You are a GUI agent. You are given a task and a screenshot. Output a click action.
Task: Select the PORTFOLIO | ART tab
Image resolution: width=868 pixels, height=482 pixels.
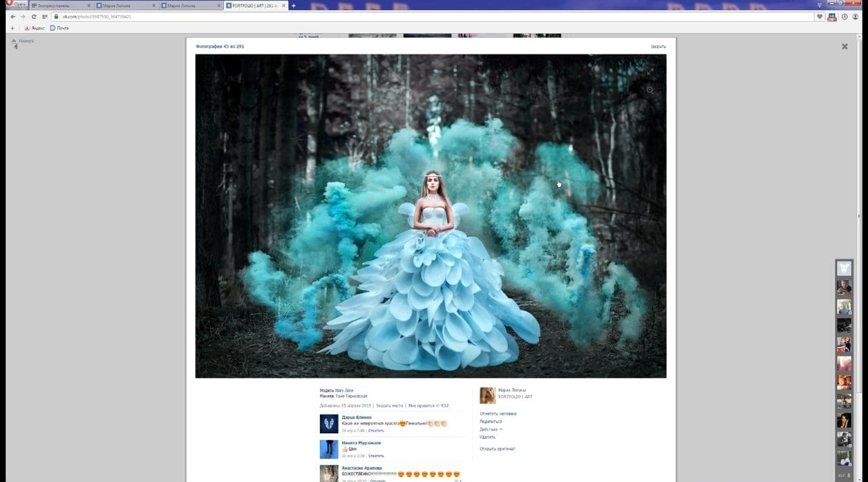coord(254,5)
